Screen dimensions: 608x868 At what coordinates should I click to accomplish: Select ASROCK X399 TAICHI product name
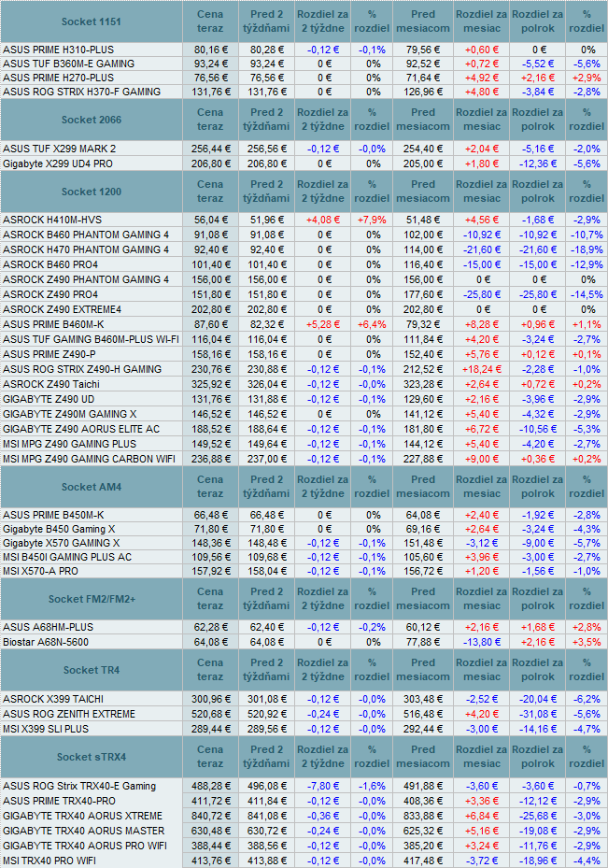coord(53,699)
